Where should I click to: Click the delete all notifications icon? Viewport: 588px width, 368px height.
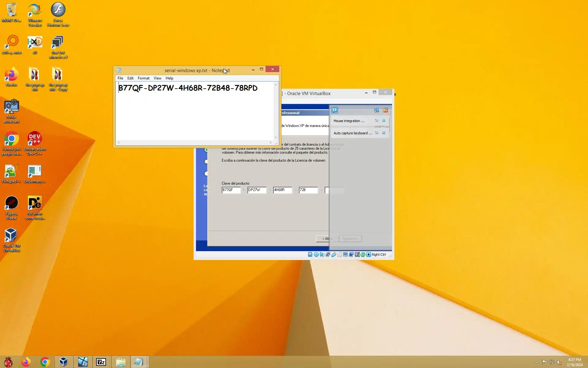pyautogui.click(x=386, y=110)
